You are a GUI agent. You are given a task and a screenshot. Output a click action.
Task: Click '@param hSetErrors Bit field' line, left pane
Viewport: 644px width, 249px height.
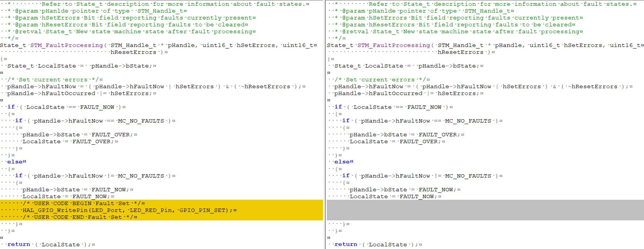click(x=134, y=18)
